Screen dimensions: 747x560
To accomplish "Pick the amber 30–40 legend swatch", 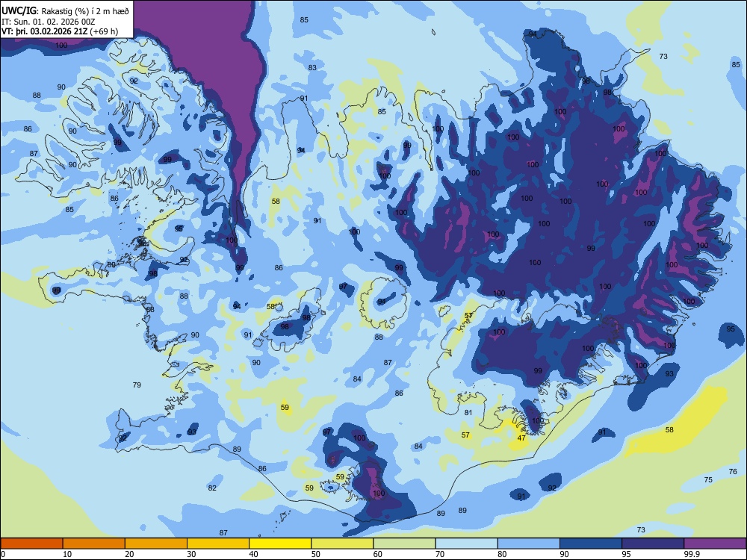I will (x=218, y=544).
